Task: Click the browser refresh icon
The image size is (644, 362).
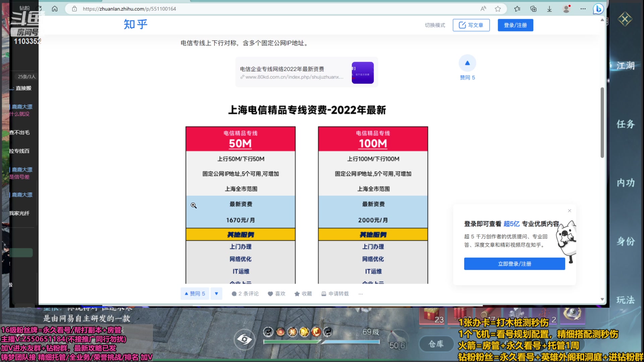Action: [39, 9]
